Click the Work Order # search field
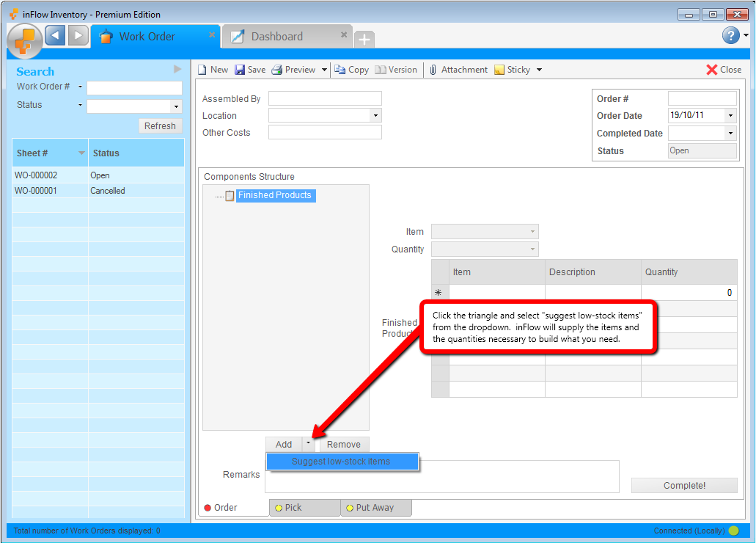This screenshot has width=756, height=543. pos(134,88)
